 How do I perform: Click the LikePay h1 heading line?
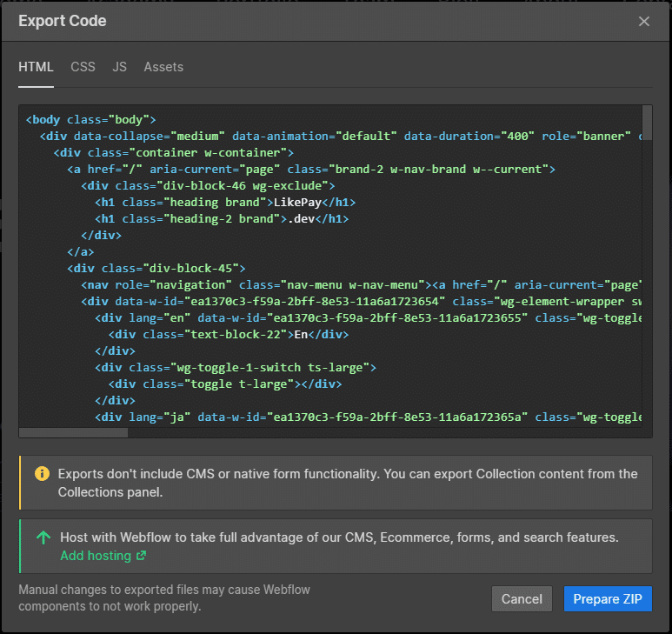[x=225, y=202]
